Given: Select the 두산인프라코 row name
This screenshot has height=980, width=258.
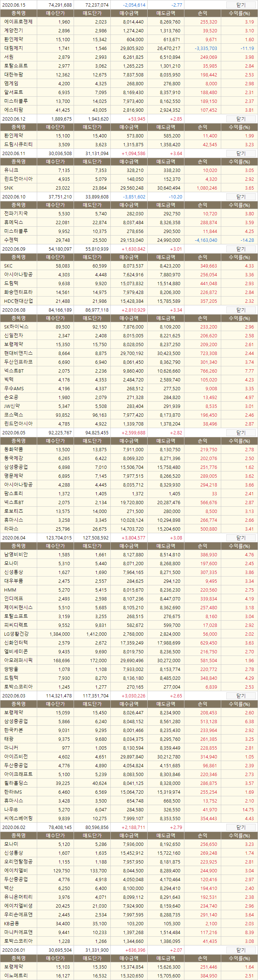Looking at the screenshot, I should [x=18, y=362].
